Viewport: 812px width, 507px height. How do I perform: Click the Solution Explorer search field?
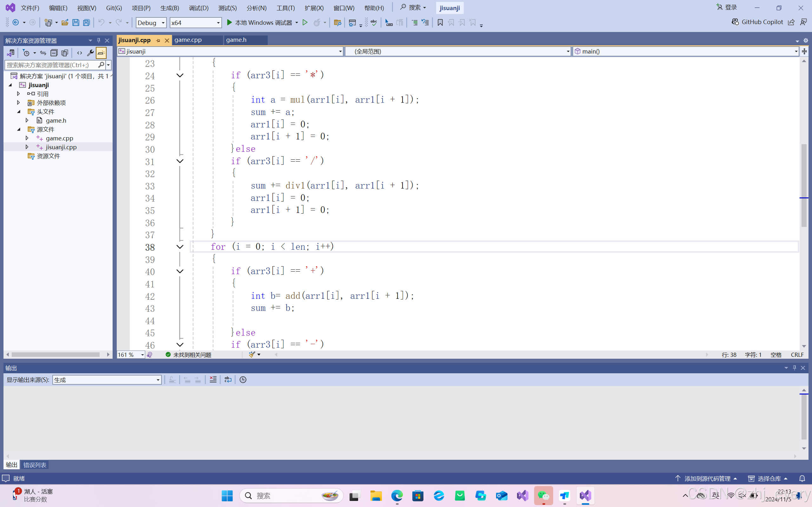pyautogui.click(x=50, y=65)
